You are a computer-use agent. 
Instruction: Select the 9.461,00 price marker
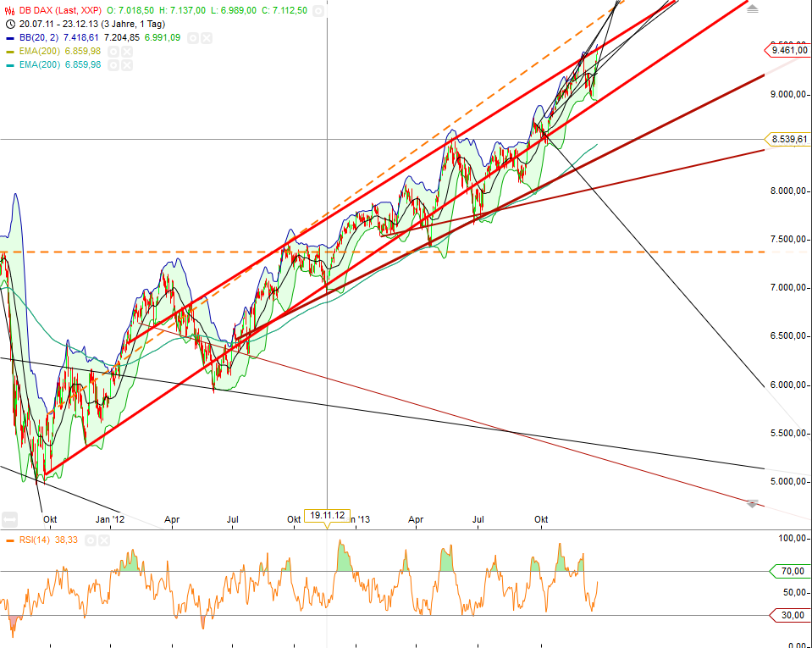point(787,50)
